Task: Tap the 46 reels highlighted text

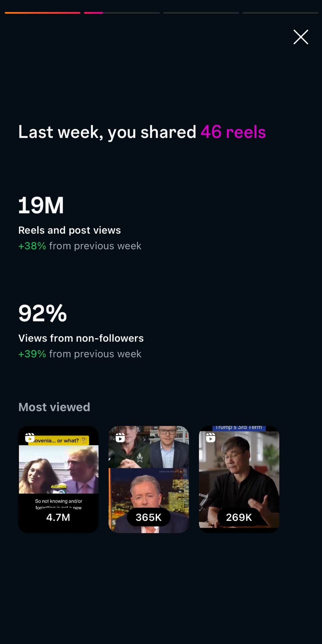Action: (x=233, y=132)
